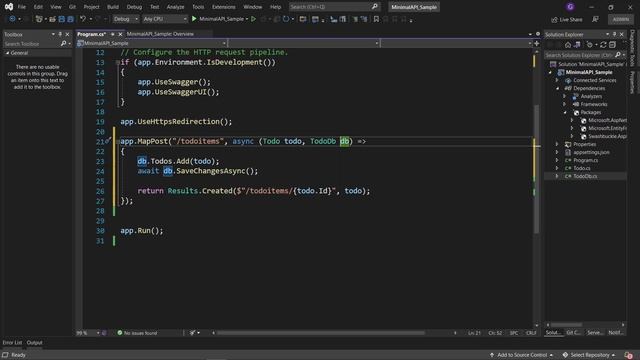
Task: Click the Live Share button
Action: tap(567, 19)
